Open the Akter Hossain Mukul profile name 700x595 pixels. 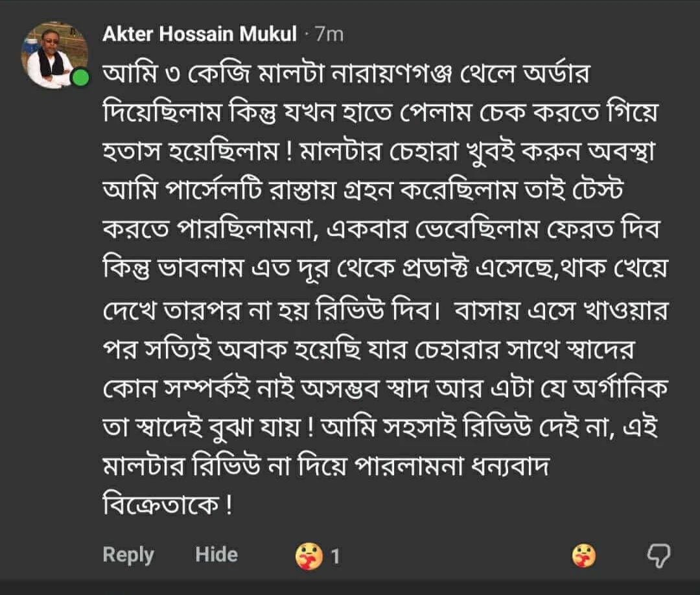click(200, 34)
